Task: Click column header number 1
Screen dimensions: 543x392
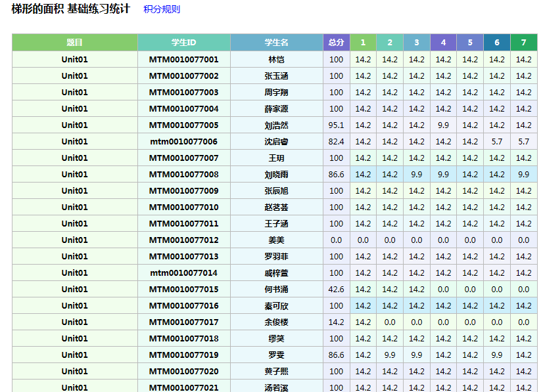Action: pyautogui.click(x=363, y=43)
